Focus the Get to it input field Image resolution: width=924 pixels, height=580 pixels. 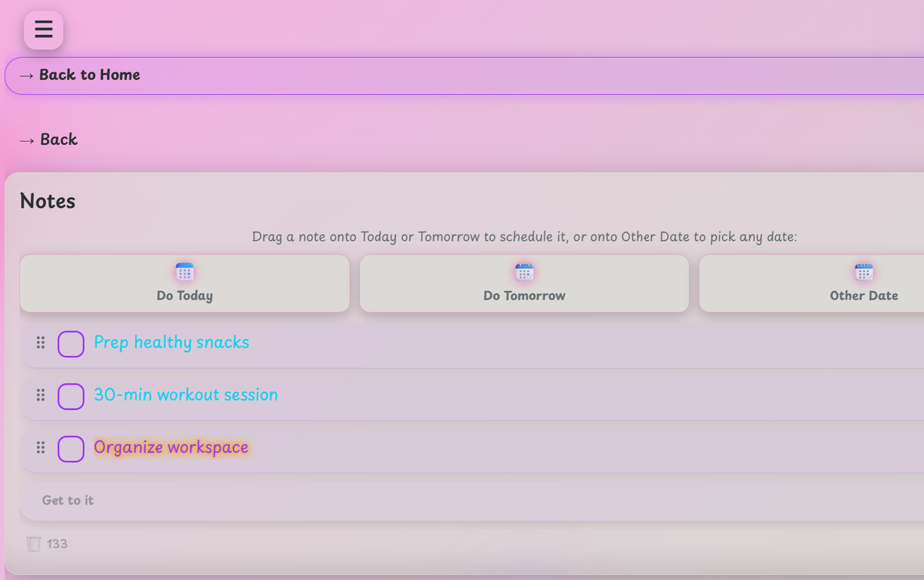tap(472, 501)
